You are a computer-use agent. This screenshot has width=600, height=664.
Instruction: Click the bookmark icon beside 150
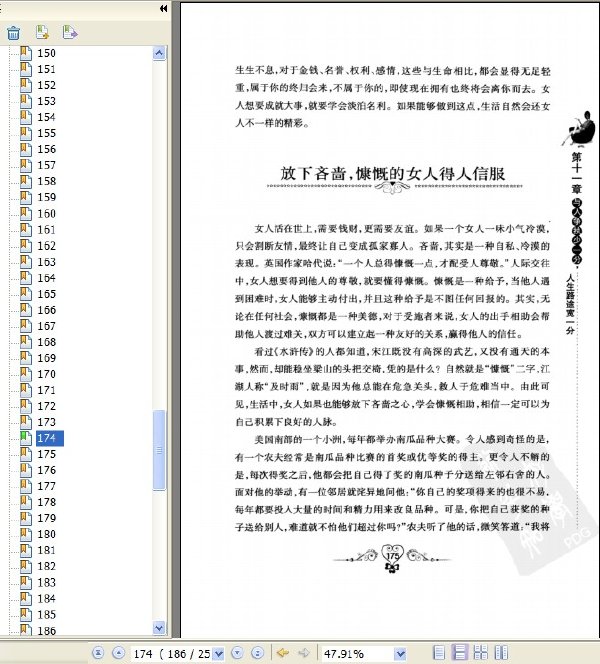click(x=26, y=53)
